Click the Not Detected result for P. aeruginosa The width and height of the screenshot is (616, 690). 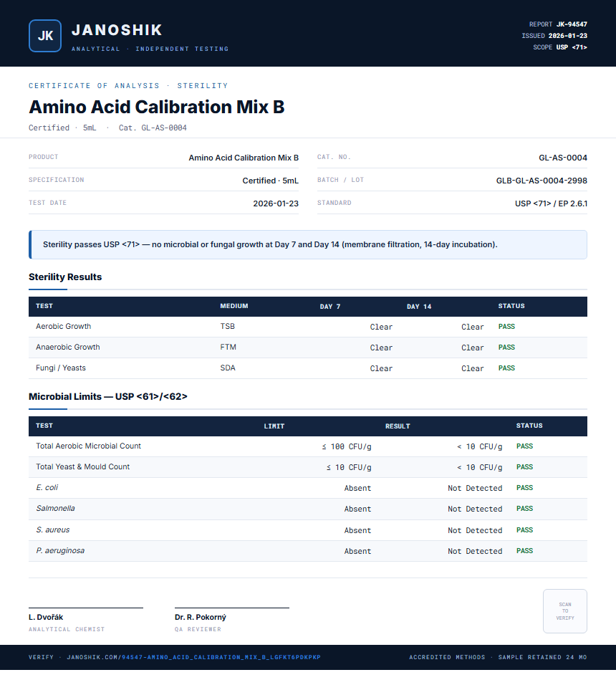(475, 551)
